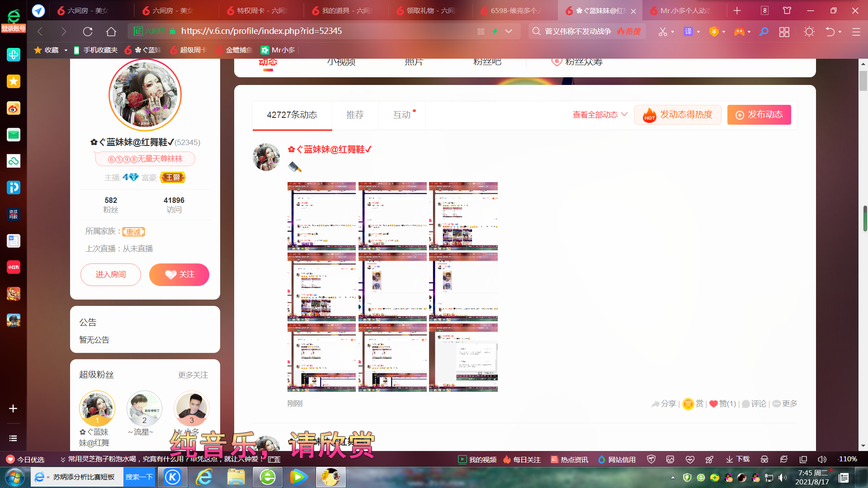Viewport: 868px width, 488px height.
Task: Click the page vertical scrollbar thumb
Action: (x=863, y=81)
